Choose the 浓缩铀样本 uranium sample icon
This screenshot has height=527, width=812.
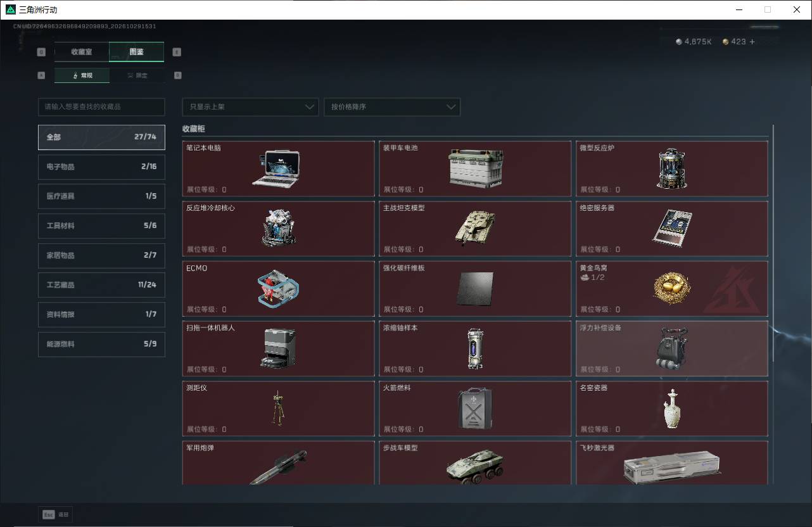[475, 348]
